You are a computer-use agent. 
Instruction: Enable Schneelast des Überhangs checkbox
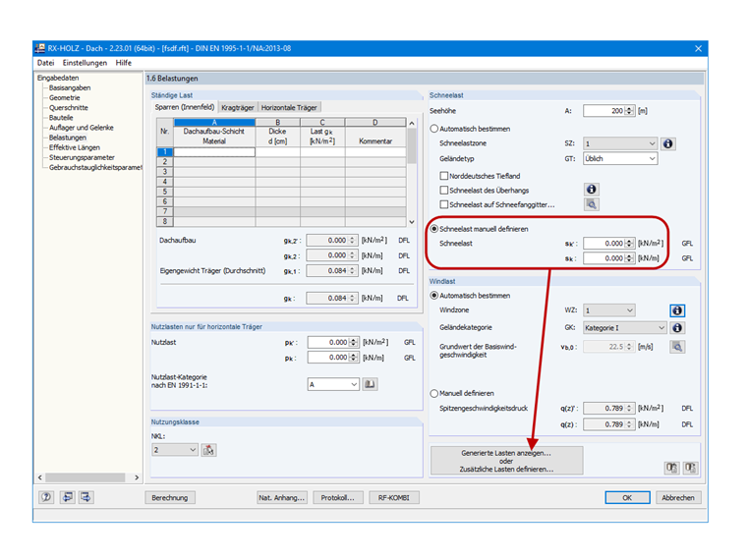coord(444,190)
